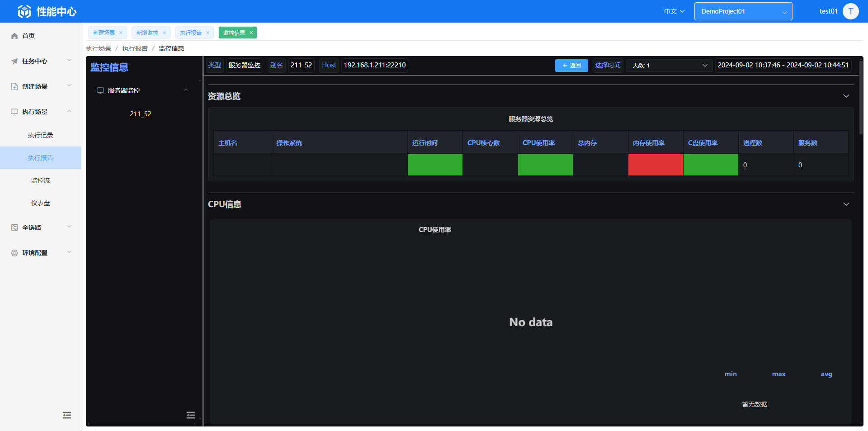
Task: Click the 返回 back button
Action: (x=571, y=66)
